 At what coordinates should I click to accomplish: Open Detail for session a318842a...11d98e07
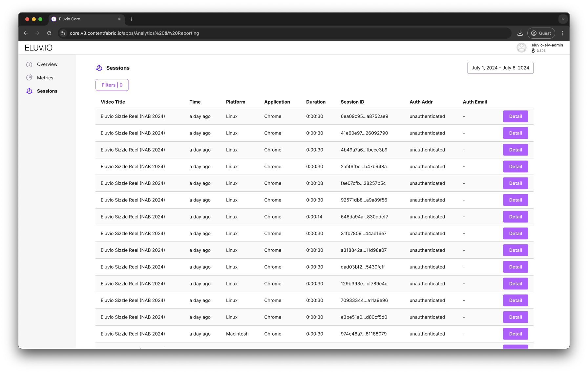point(515,250)
